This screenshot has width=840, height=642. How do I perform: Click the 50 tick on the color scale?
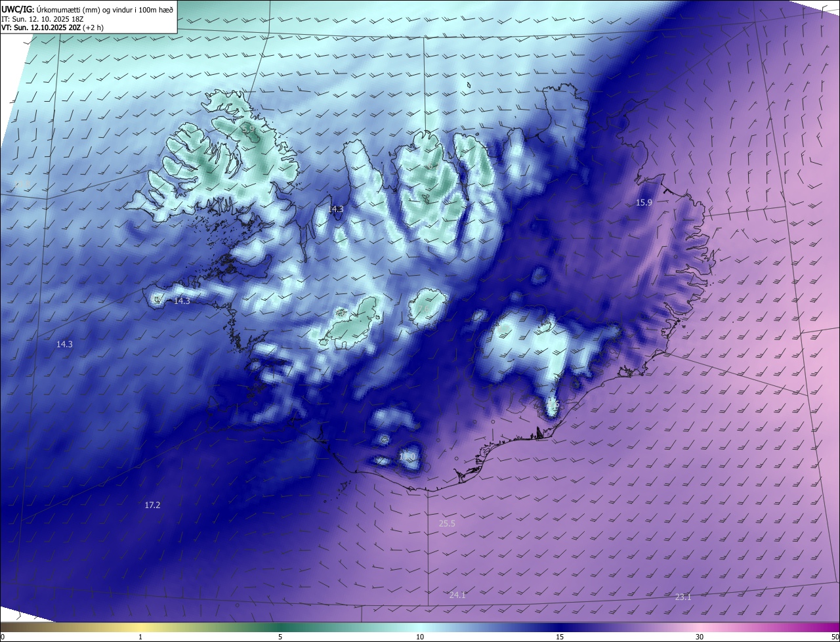pyautogui.click(x=835, y=637)
